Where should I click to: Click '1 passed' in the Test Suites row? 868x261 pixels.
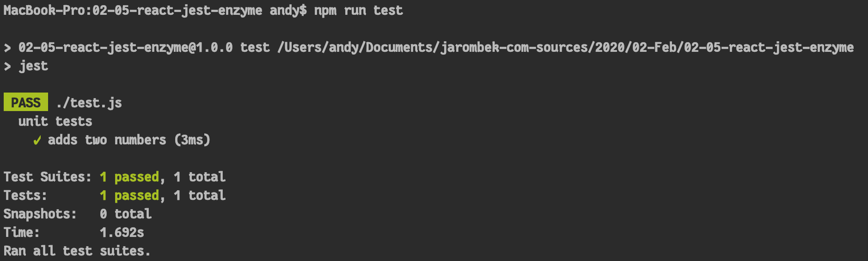tap(129, 177)
